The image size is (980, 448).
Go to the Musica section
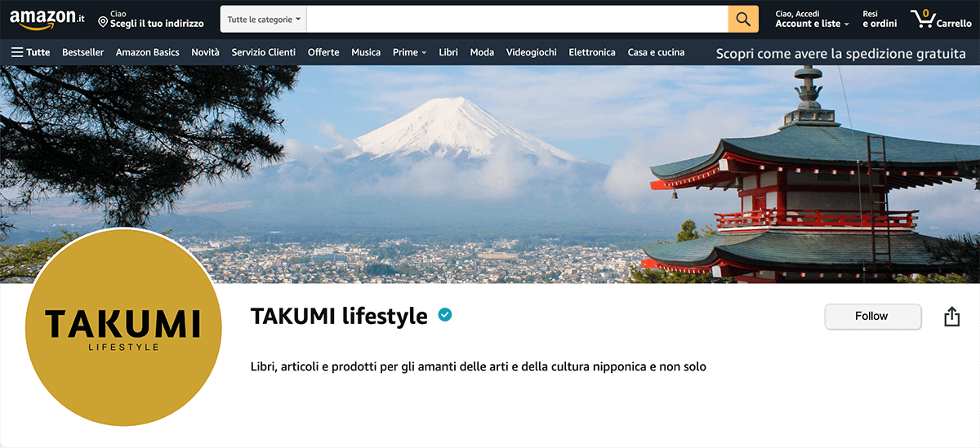pyautogui.click(x=366, y=52)
